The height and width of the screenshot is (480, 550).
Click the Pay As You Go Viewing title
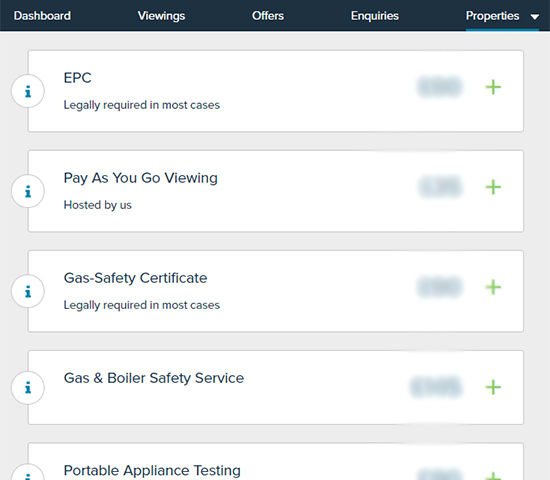[141, 178]
